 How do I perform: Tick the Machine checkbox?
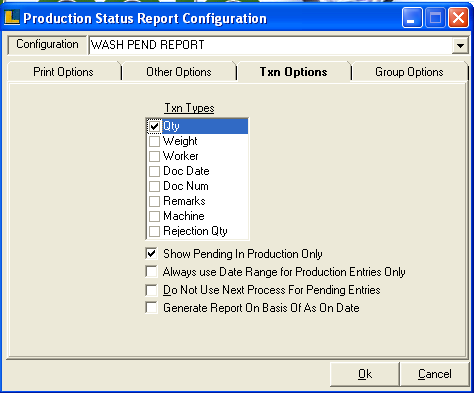[154, 216]
